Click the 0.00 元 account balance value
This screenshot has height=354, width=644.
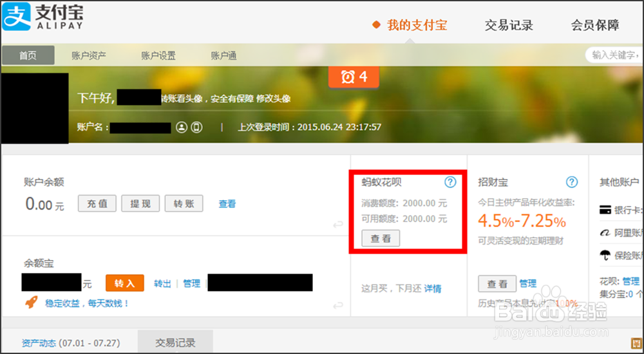pos(45,203)
